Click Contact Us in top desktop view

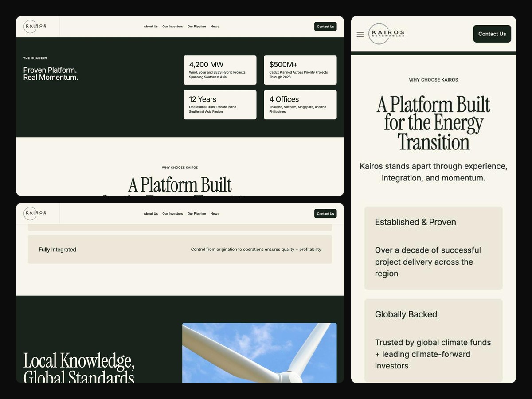[325, 27]
